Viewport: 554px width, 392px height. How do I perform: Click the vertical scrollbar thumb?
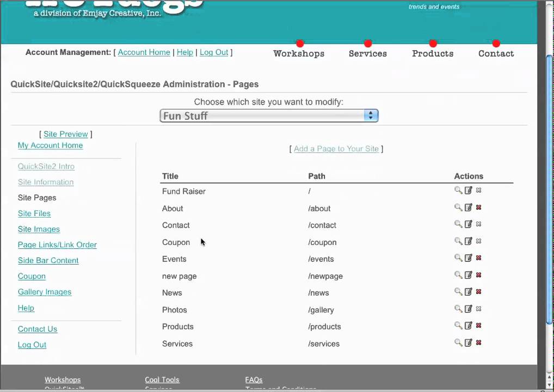click(550, 189)
